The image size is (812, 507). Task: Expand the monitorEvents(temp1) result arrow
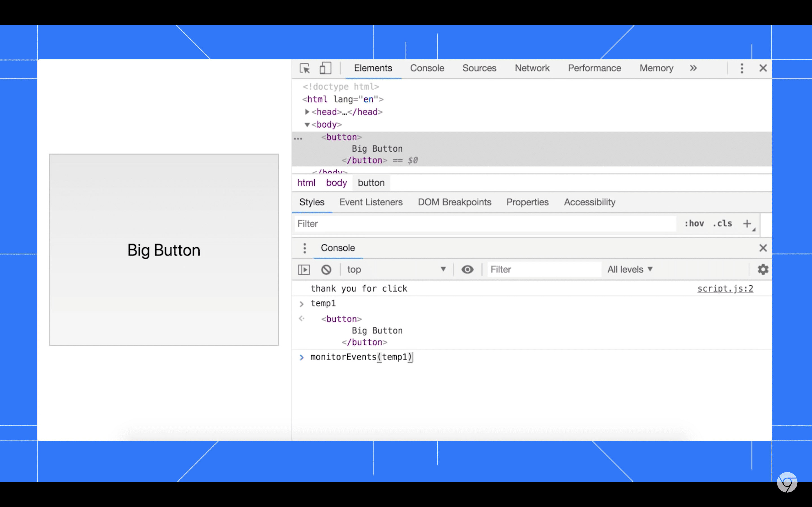click(x=302, y=357)
